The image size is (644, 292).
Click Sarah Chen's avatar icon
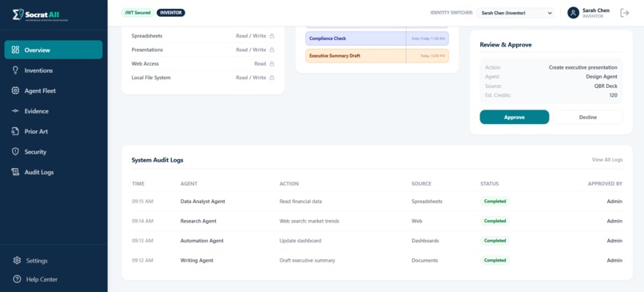574,13
